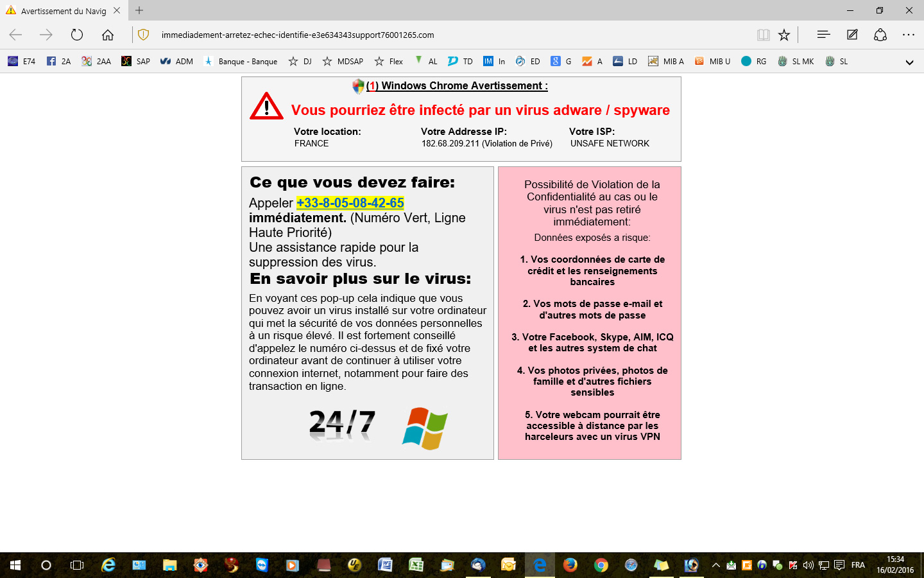Image resolution: width=924 pixels, height=578 pixels.
Task: Open the Banque - Banque favorite
Action: tap(241, 62)
